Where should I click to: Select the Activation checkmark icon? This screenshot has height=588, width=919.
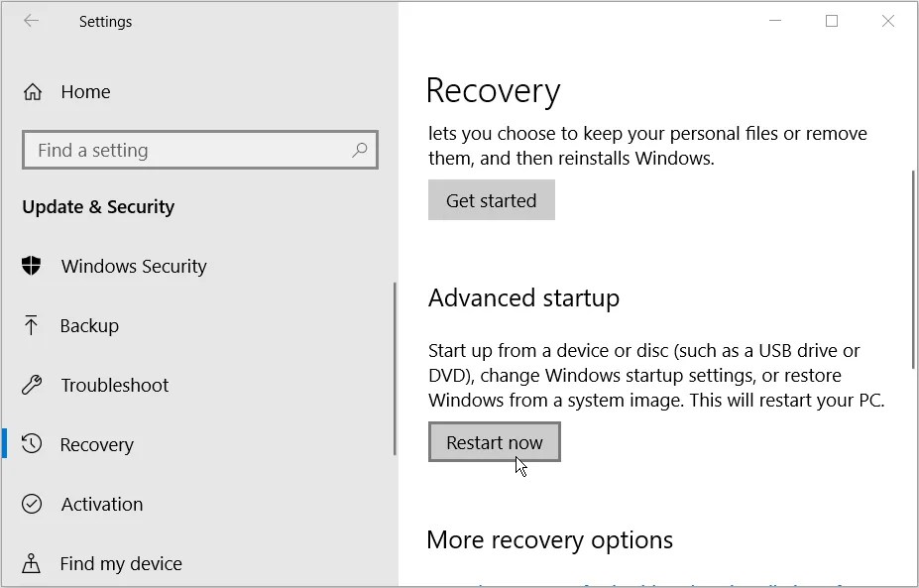coord(32,504)
